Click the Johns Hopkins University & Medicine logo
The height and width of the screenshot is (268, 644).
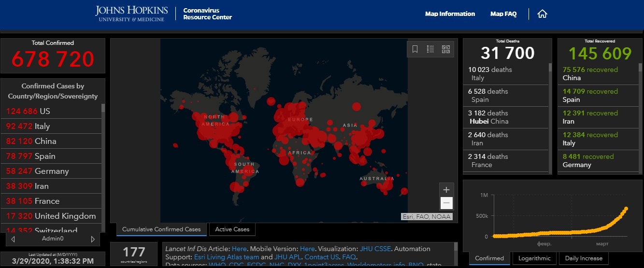(132, 14)
